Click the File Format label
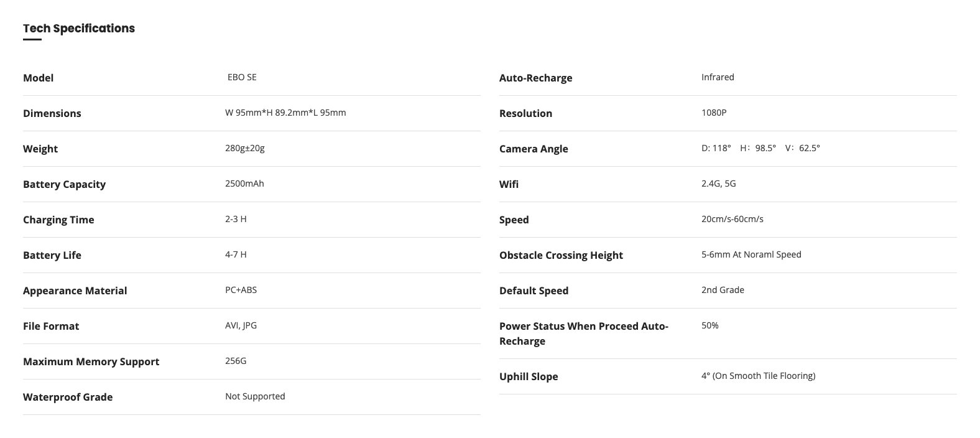The image size is (980, 438). point(51,326)
